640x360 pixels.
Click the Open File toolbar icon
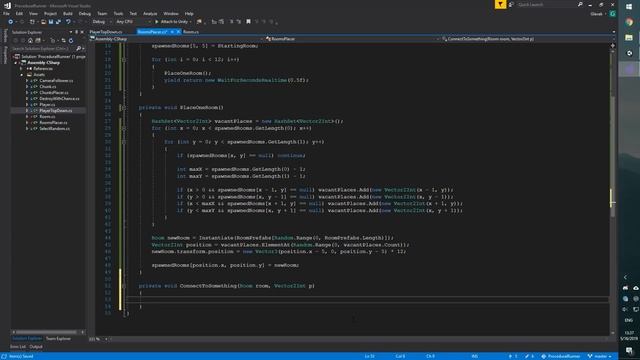tap(43, 22)
